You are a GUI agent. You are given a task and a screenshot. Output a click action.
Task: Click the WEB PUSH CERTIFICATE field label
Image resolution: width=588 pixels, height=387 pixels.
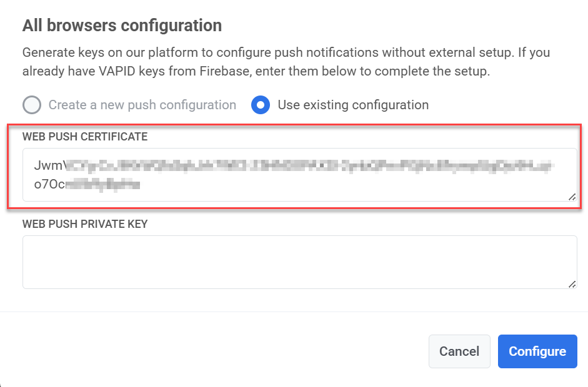85,137
